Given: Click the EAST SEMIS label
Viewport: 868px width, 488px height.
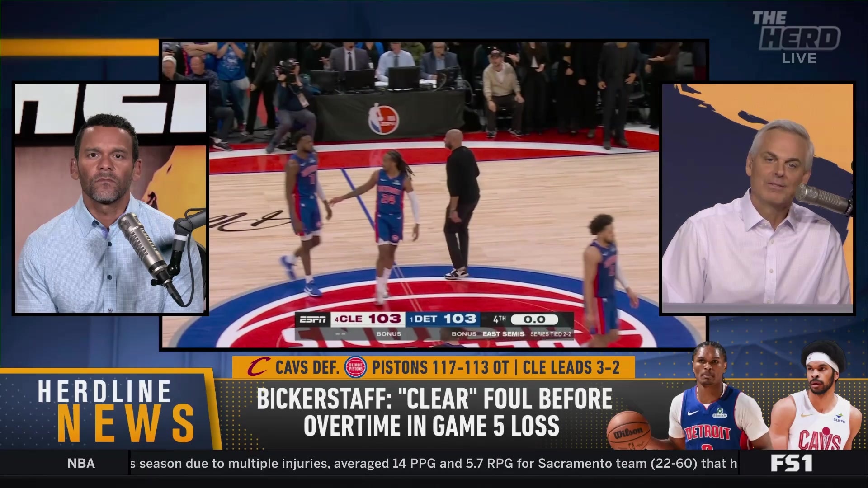Looking at the screenshot, I should 503,334.
